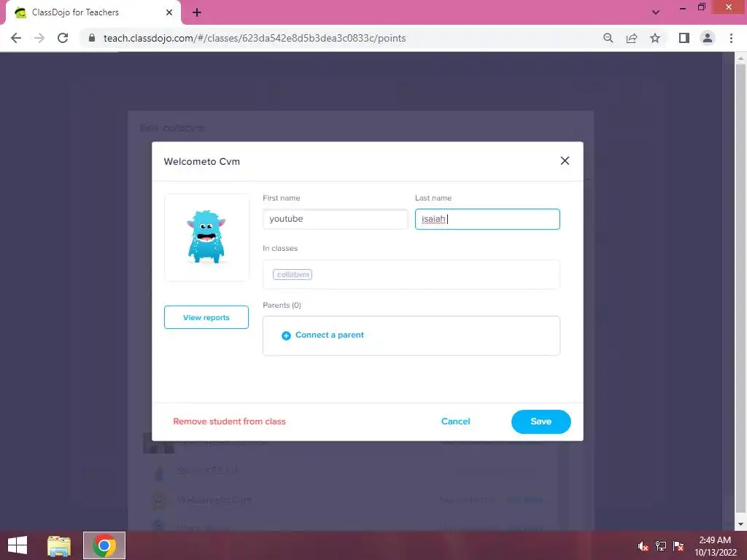Click the Connect a parent link
The image size is (747, 560).
[329, 335]
